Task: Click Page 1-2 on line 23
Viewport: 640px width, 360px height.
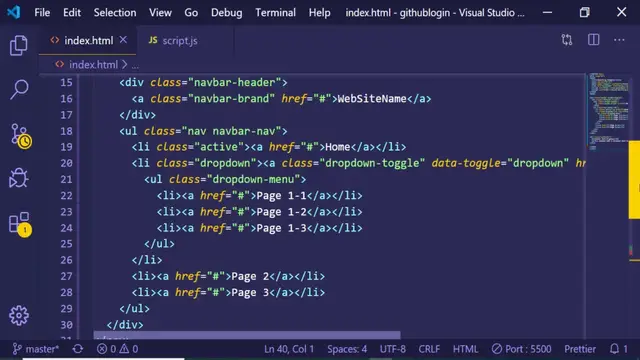Action: [x=281, y=212]
